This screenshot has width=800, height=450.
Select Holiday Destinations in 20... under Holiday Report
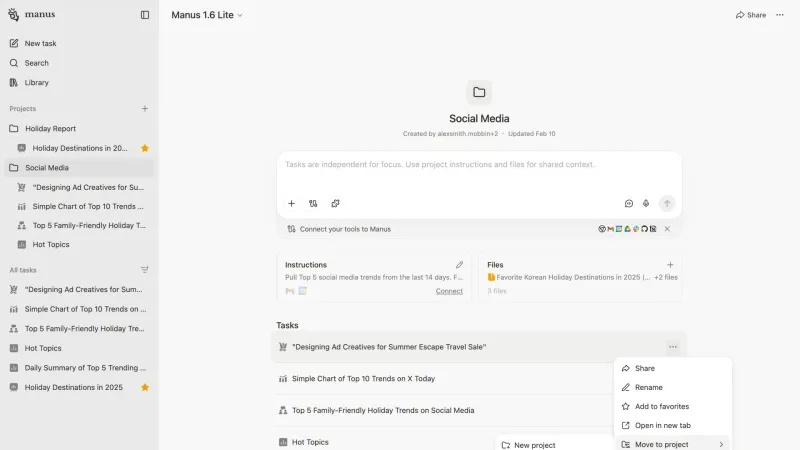pyautogui.click(x=80, y=148)
